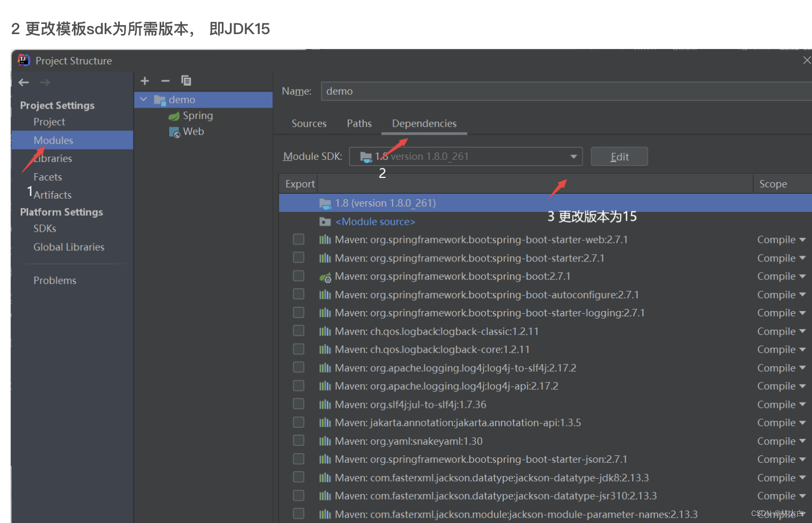Check export box for snakeyaml
Image resolution: width=812 pixels, height=523 pixels.
[299, 440]
